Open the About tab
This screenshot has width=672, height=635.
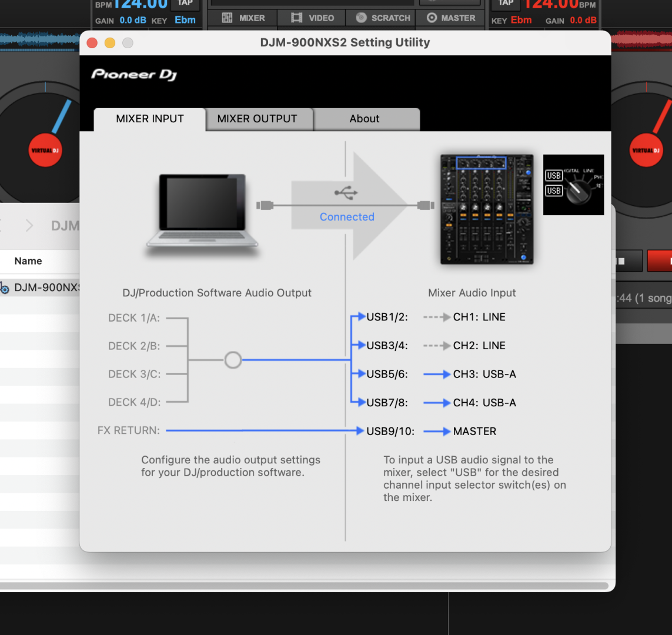(366, 119)
